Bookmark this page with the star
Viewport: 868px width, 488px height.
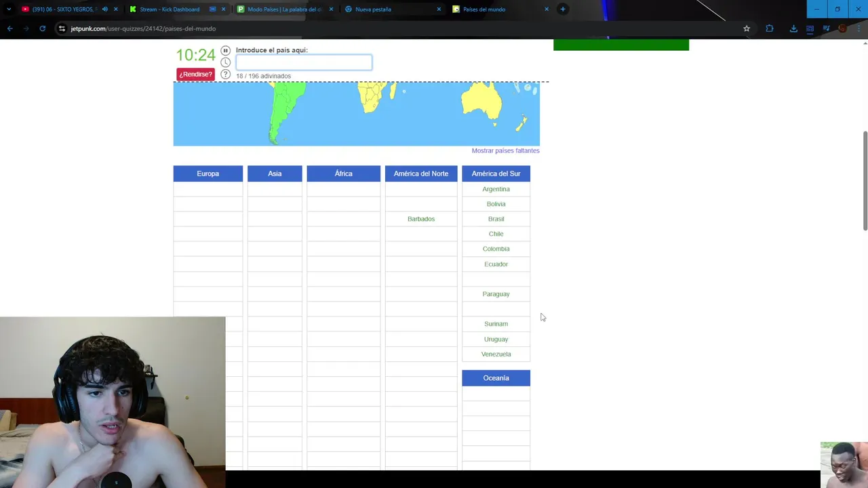(747, 28)
